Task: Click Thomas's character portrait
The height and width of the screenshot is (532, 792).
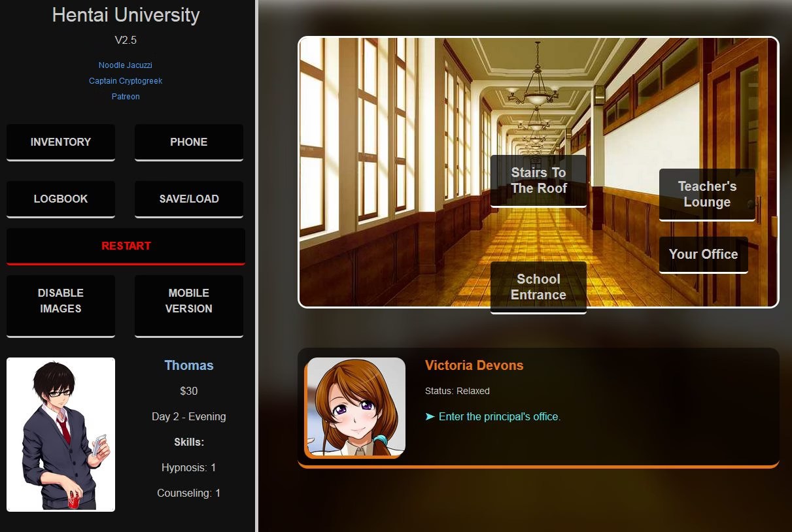Action: [60, 434]
